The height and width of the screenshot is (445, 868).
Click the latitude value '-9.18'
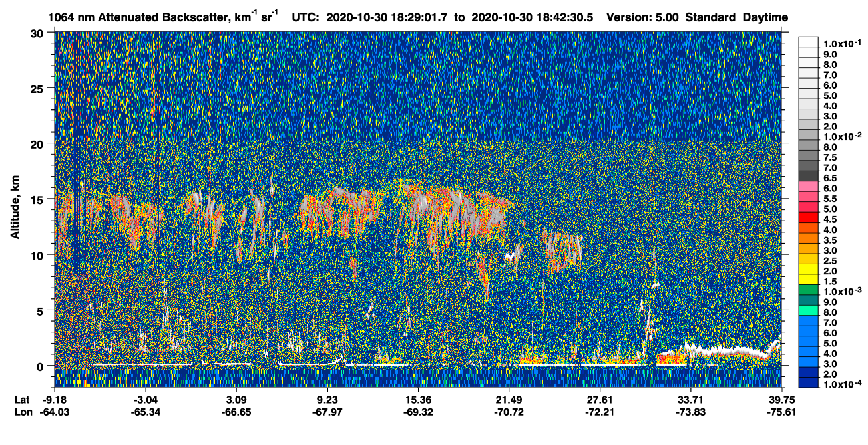point(55,400)
